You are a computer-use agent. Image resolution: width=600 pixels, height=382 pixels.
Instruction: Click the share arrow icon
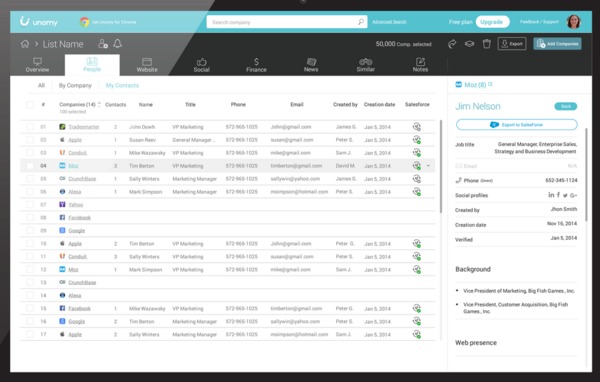[452, 44]
